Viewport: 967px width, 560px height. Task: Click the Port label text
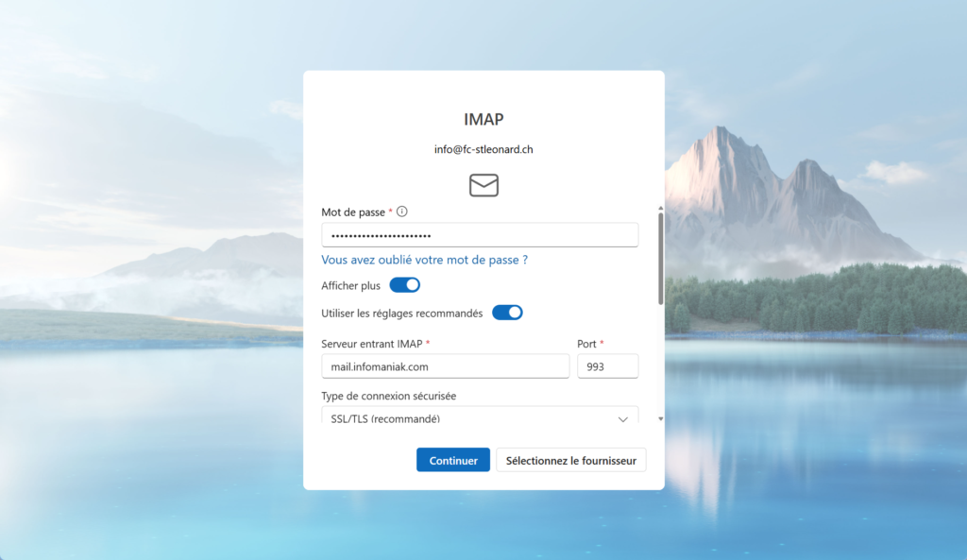(x=586, y=344)
